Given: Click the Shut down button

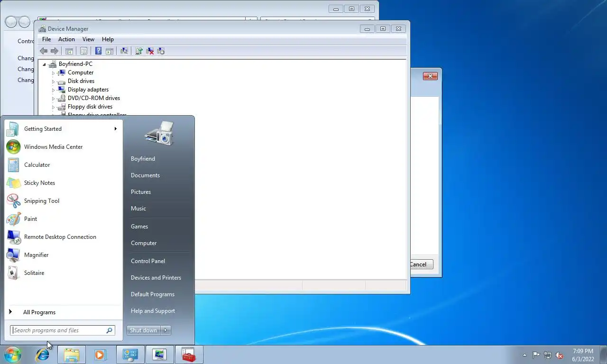Looking at the screenshot, I should pyautogui.click(x=144, y=330).
